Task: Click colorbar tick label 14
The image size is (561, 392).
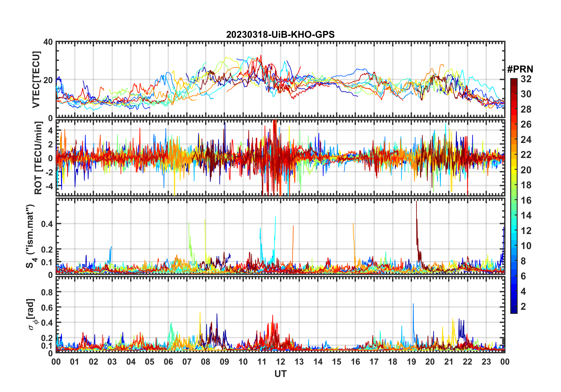Action: click(x=526, y=215)
